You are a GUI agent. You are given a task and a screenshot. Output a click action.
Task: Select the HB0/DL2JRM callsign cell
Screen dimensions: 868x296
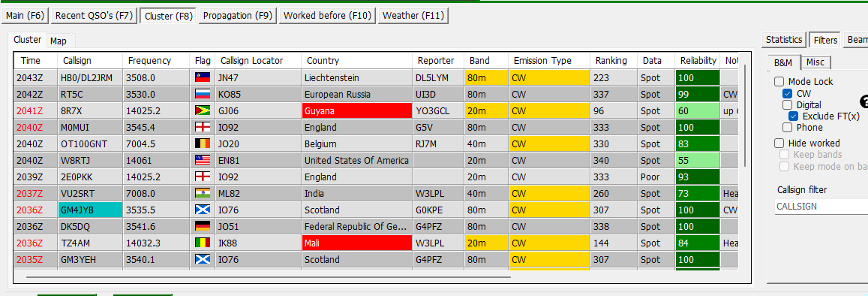click(x=90, y=78)
